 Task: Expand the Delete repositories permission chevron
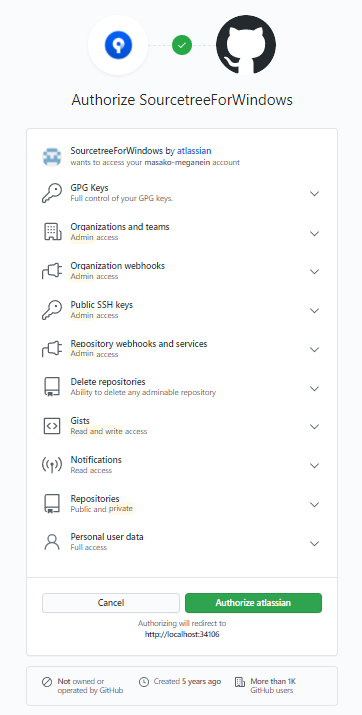(314, 389)
